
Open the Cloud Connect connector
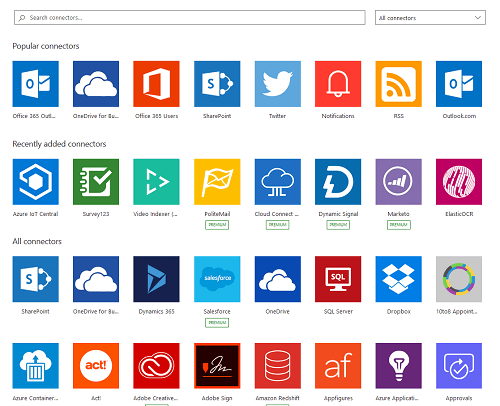coord(278,182)
